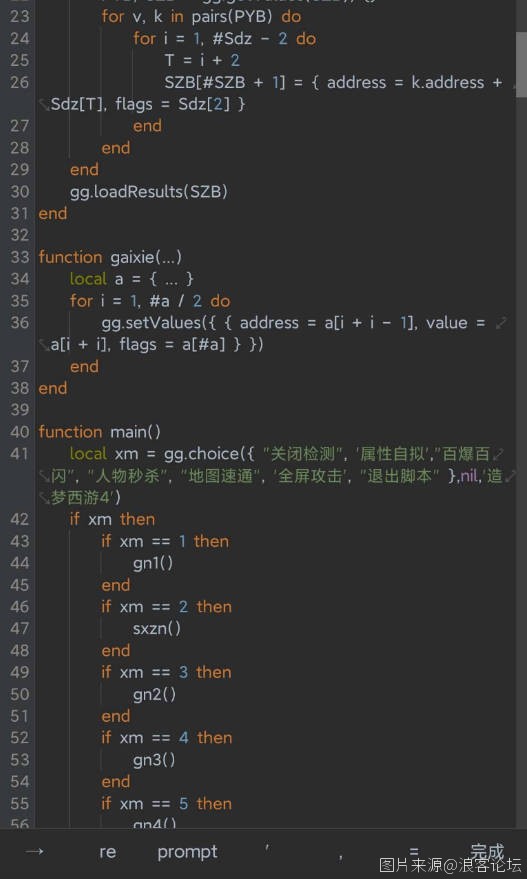The height and width of the screenshot is (879, 527).
Task: Place cursor on 'if xm then' line
Action: 112,520
